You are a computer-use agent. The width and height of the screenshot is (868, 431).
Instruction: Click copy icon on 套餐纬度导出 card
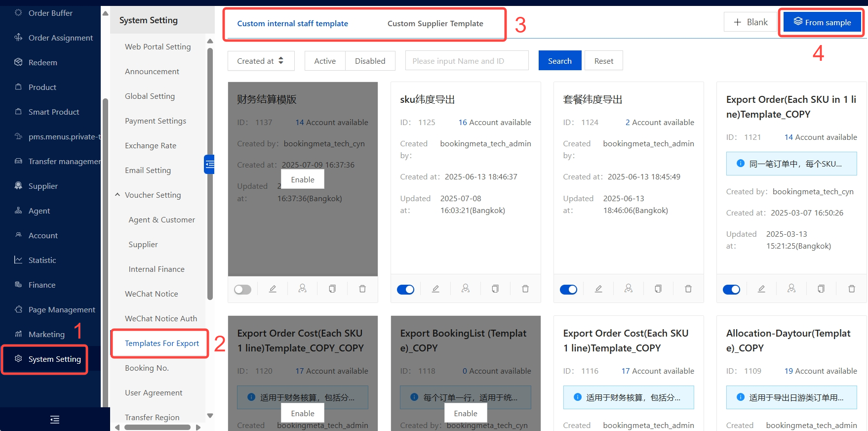coord(658,289)
